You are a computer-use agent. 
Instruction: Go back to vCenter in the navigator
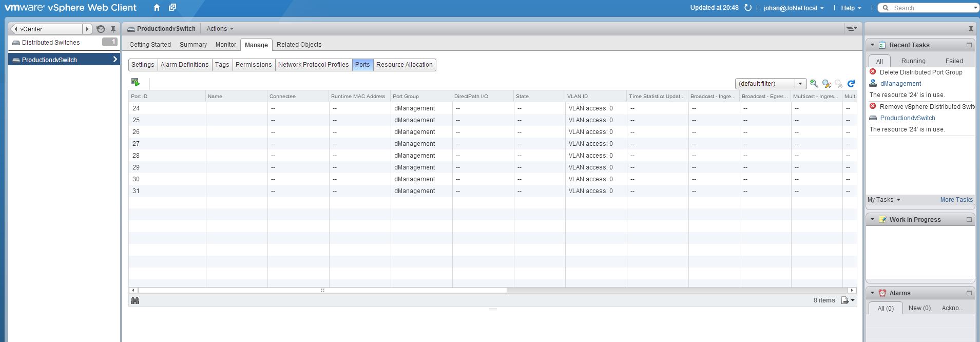pyautogui.click(x=46, y=29)
